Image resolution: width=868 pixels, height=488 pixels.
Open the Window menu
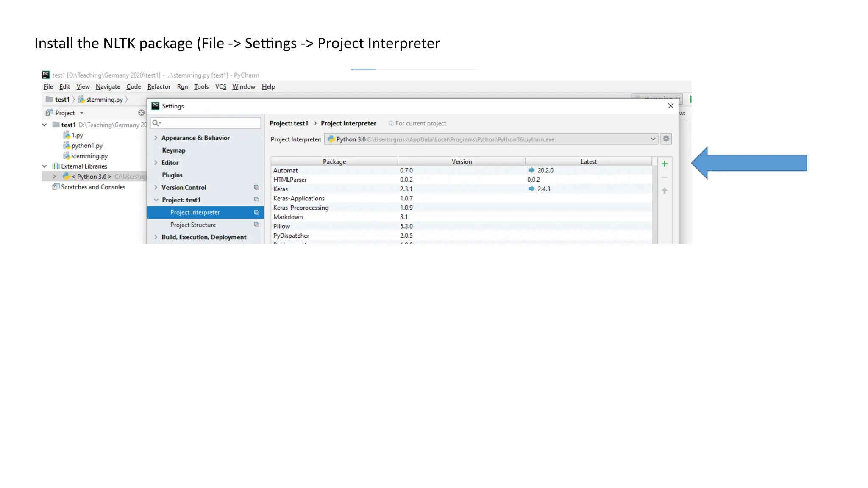(244, 86)
